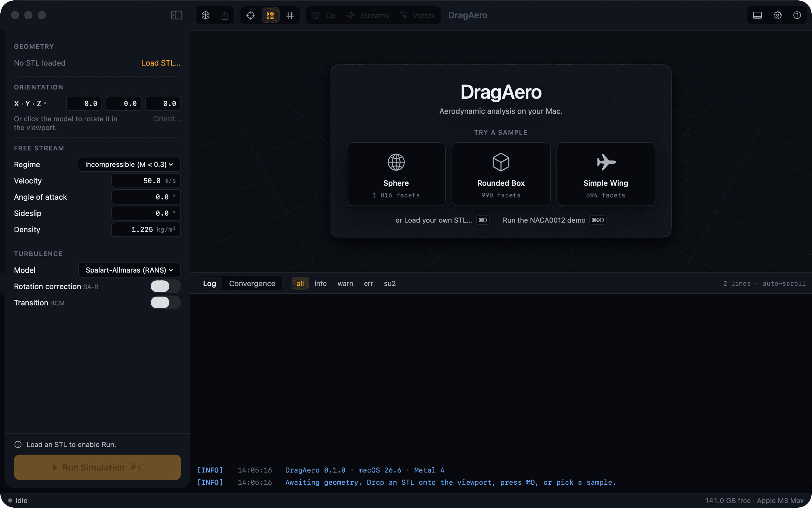Image resolution: width=812 pixels, height=508 pixels.
Task: Enable Transition BCM toggle
Action: pyautogui.click(x=165, y=303)
